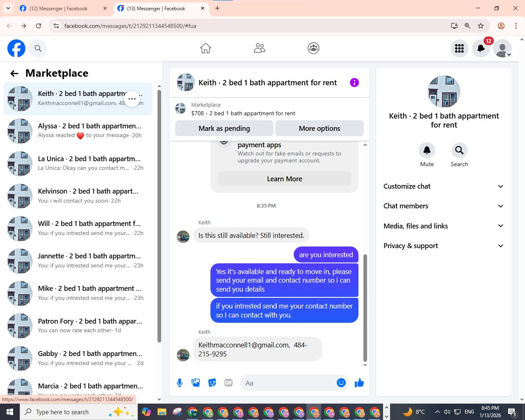
Task: Click the taskbar search box
Action: (x=78, y=412)
